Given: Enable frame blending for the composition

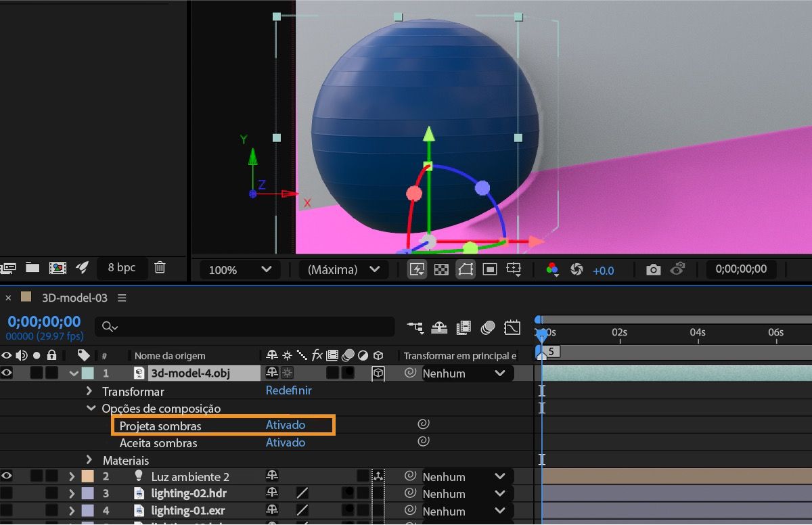Looking at the screenshot, I should [465, 327].
